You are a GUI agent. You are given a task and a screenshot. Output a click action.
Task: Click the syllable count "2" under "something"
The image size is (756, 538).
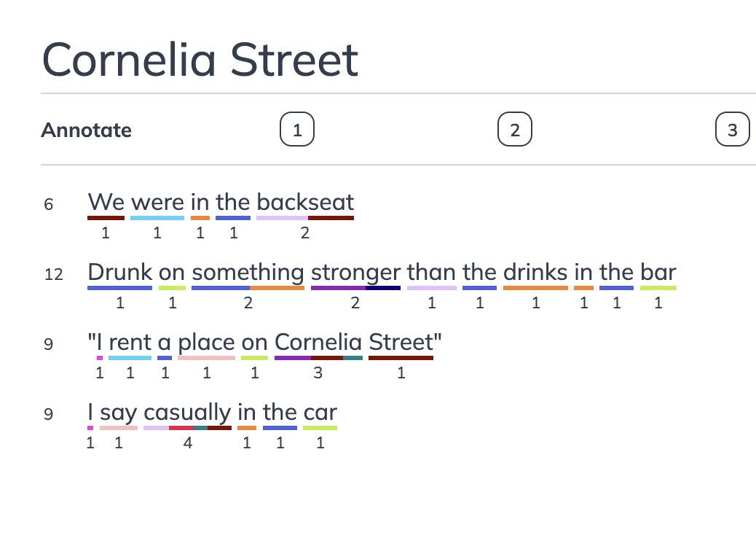[x=248, y=303]
